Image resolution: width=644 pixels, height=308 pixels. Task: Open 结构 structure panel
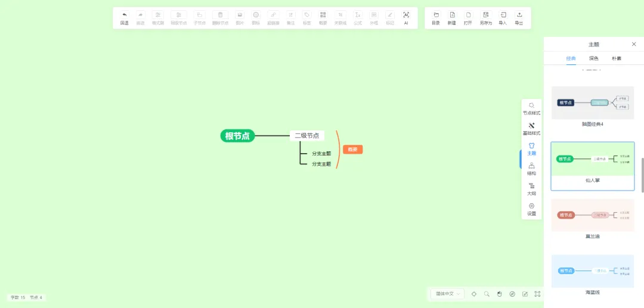[531, 169]
